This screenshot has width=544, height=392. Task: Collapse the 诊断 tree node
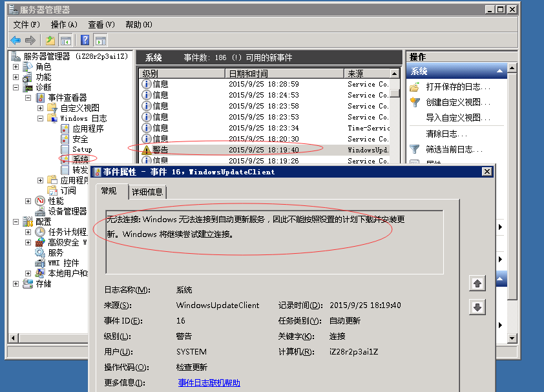click(x=16, y=87)
